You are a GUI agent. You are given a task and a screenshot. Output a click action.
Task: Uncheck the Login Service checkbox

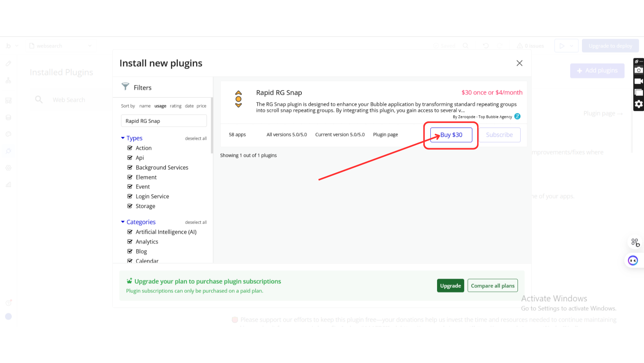130,196
